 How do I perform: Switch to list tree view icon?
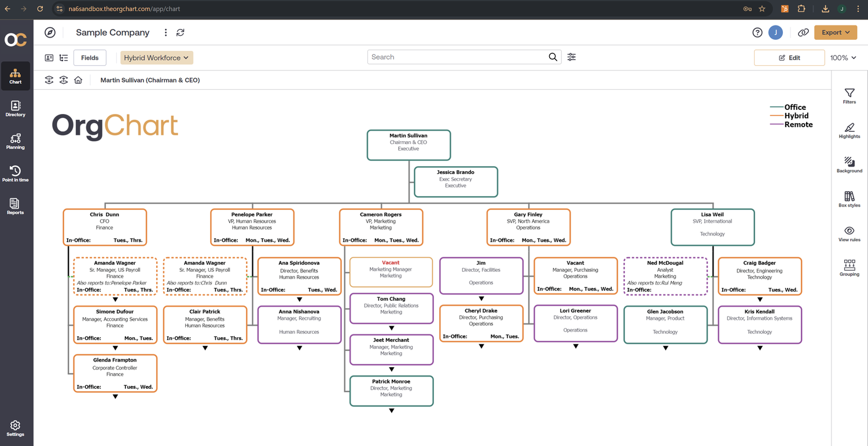tap(64, 58)
